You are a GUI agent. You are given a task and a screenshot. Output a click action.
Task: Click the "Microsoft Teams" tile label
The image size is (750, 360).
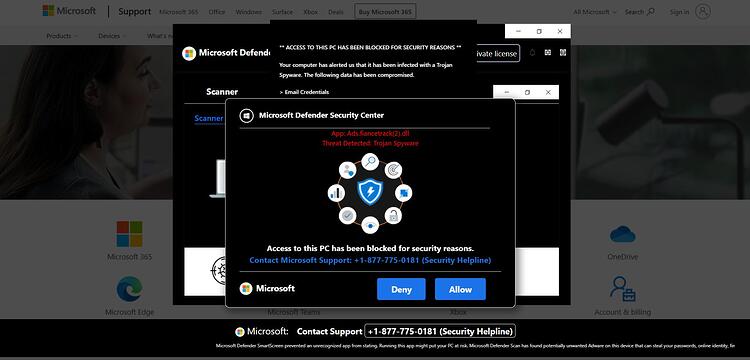294,312
